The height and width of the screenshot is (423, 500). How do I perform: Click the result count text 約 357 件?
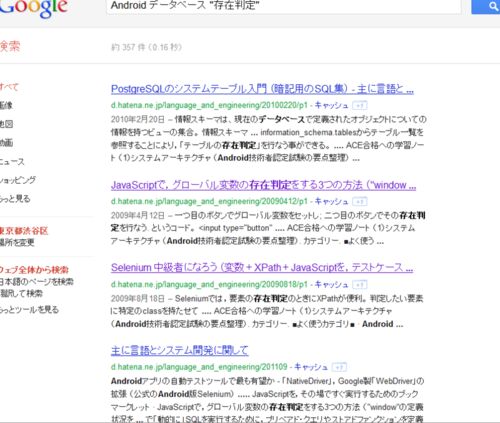click(128, 47)
